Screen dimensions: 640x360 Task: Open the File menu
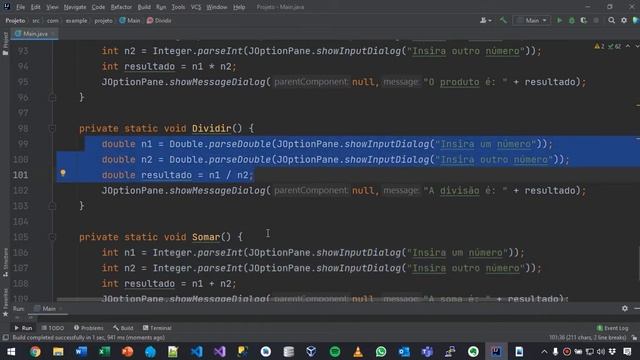point(20,7)
